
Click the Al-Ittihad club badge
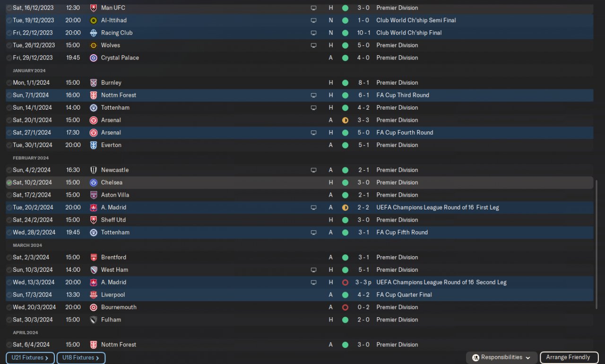(94, 20)
